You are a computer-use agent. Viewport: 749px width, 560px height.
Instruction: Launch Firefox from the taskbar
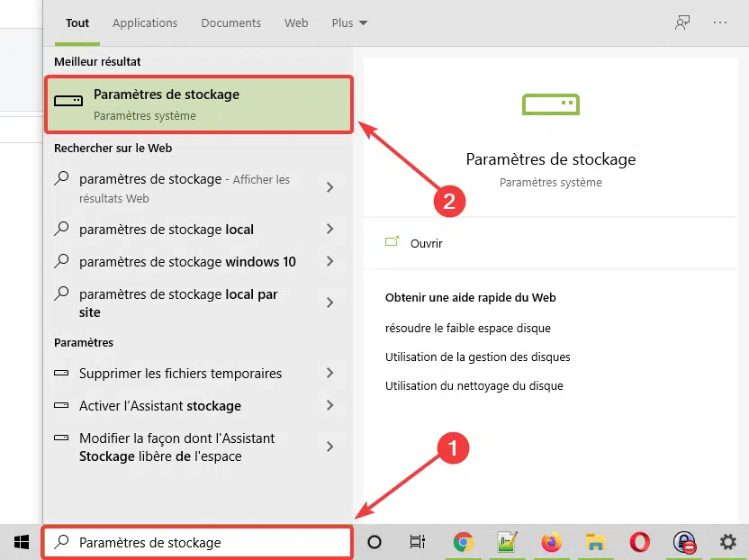pyautogui.click(x=551, y=542)
